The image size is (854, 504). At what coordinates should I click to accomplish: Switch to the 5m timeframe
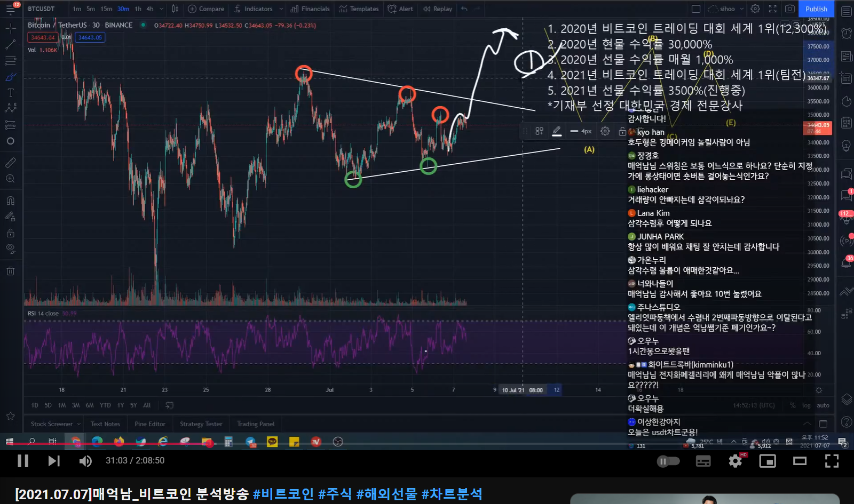(91, 9)
